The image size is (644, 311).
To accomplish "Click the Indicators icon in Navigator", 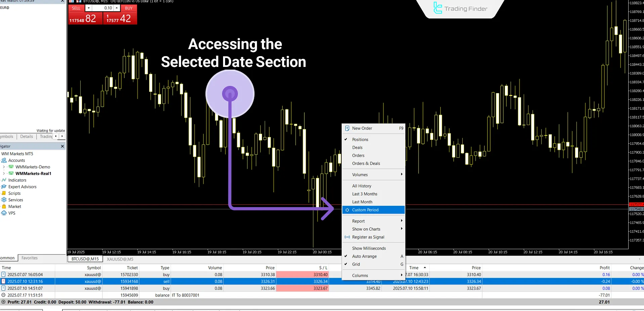I will pos(4,180).
